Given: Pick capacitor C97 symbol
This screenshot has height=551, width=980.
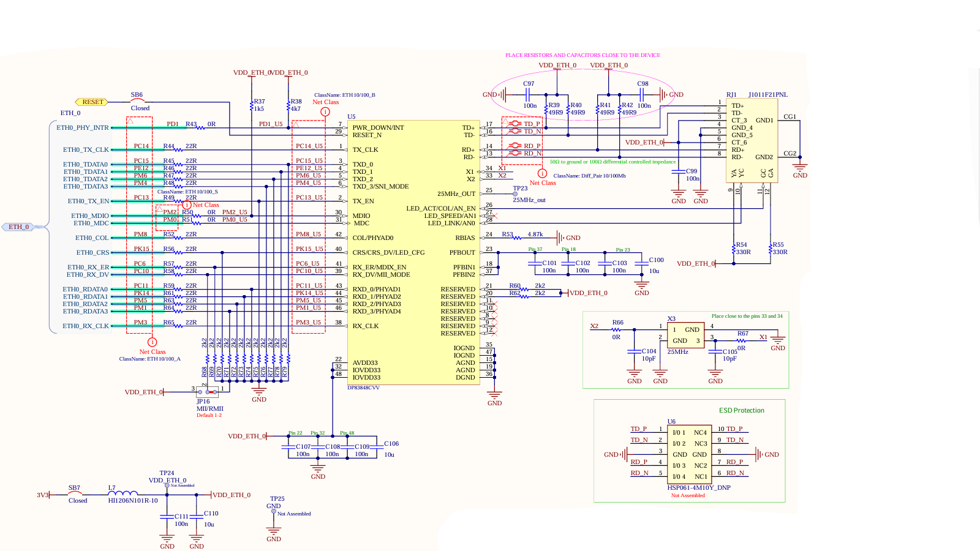Looking at the screenshot, I should point(528,95).
